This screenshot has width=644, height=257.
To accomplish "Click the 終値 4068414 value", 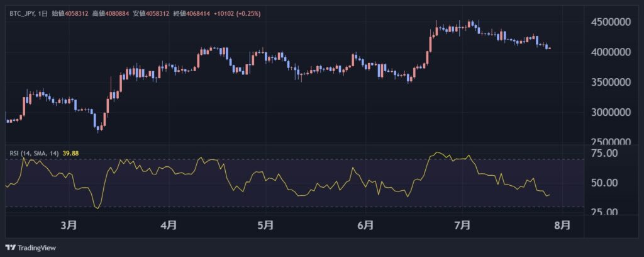I will [x=191, y=14].
